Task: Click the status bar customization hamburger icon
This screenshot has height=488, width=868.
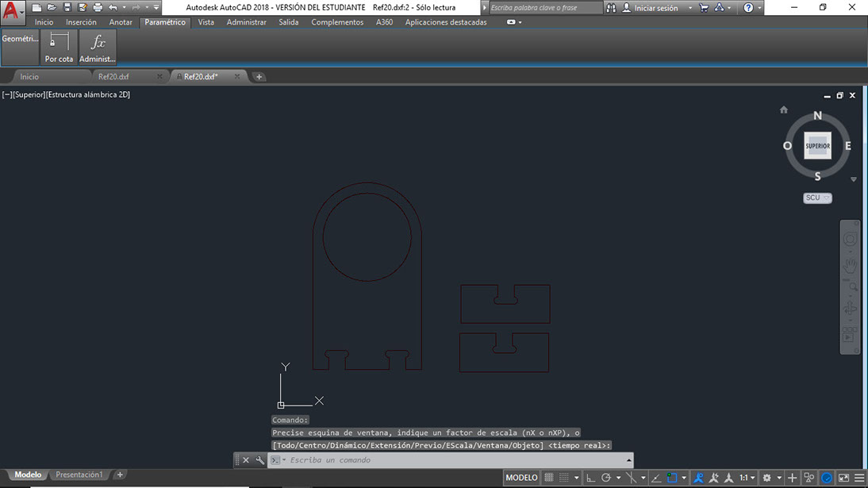Action: pyautogui.click(x=859, y=478)
